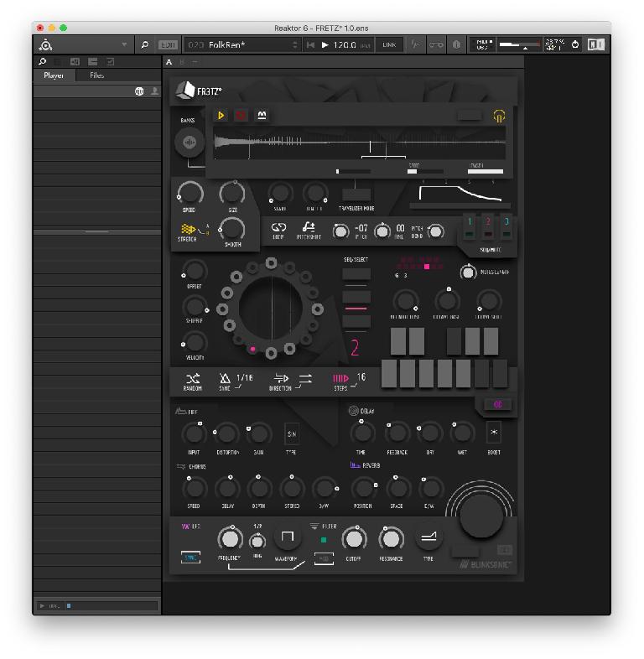This screenshot has height=659, width=644.
Task: Open the direction mode dropdown arrows
Action: (x=305, y=378)
